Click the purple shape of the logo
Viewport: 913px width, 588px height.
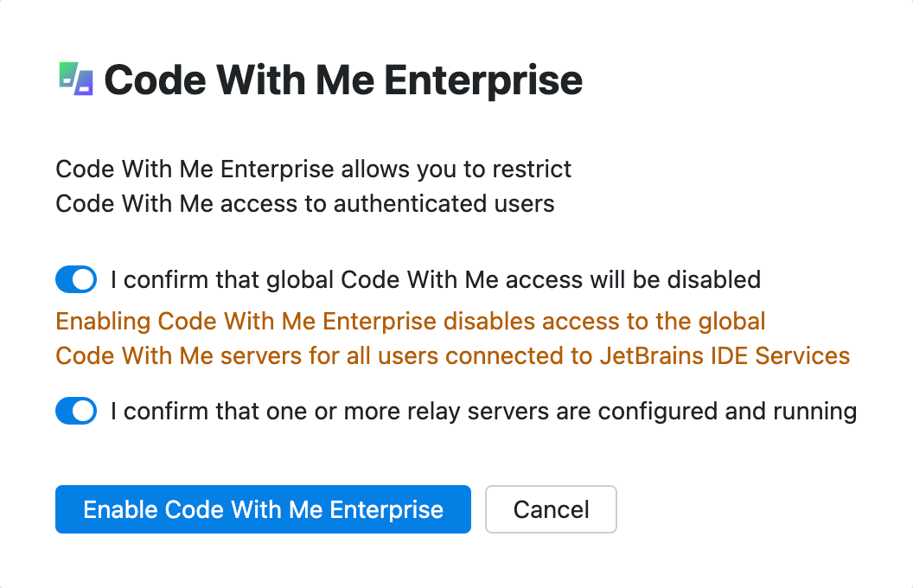point(84,83)
